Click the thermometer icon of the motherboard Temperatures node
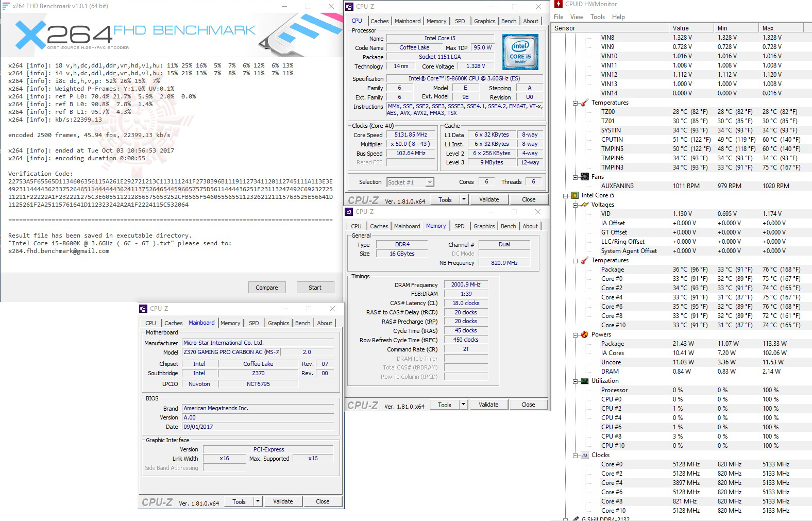The height and width of the screenshot is (521, 812). [584, 103]
